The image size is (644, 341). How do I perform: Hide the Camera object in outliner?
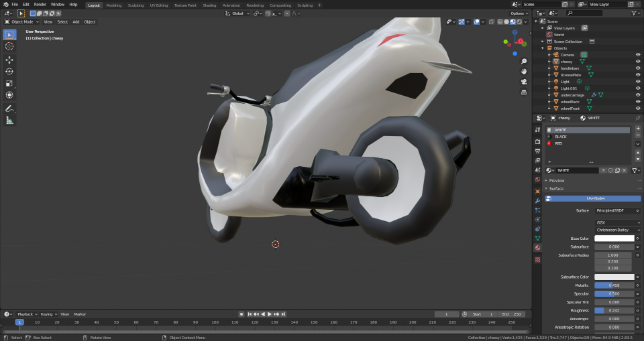[x=638, y=54]
